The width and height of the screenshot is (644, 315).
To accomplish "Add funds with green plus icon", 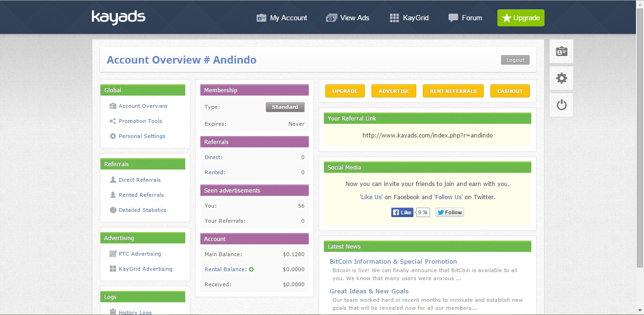I will (251, 269).
